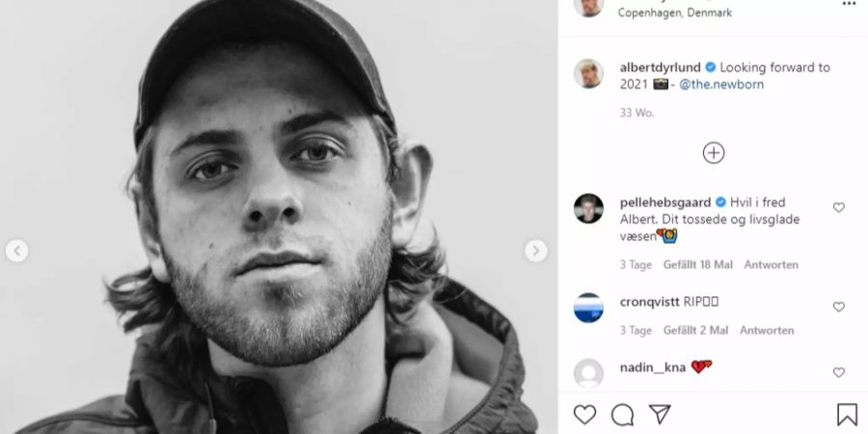The width and height of the screenshot is (868, 434).
Task: Save post with bookmark icon
Action: pyautogui.click(x=847, y=415)
